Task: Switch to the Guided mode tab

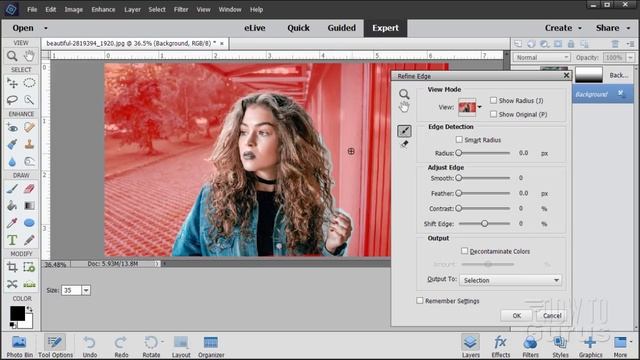Action: tap(342, 28)
